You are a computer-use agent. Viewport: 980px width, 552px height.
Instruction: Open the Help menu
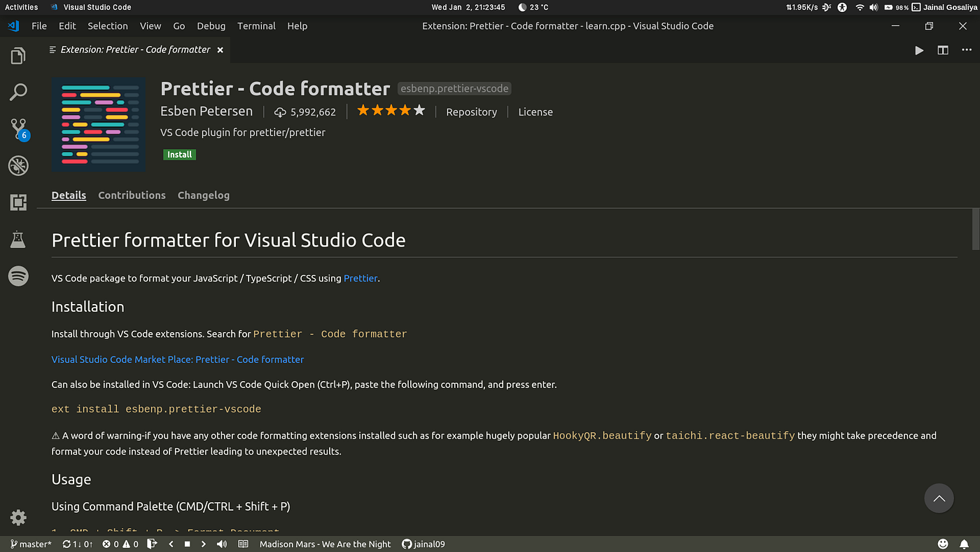297,26
